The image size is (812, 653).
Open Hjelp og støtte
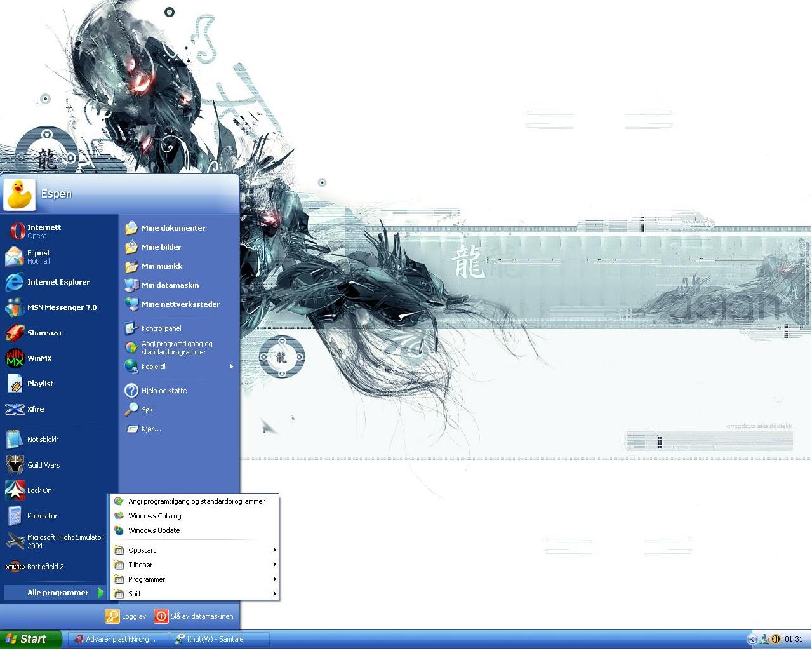coord(179,391)
